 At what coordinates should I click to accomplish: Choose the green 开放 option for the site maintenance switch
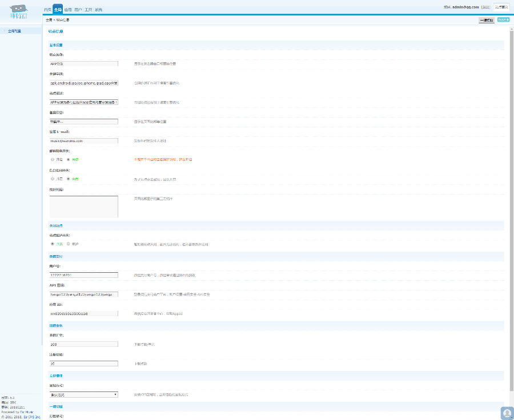pos(53,244)
